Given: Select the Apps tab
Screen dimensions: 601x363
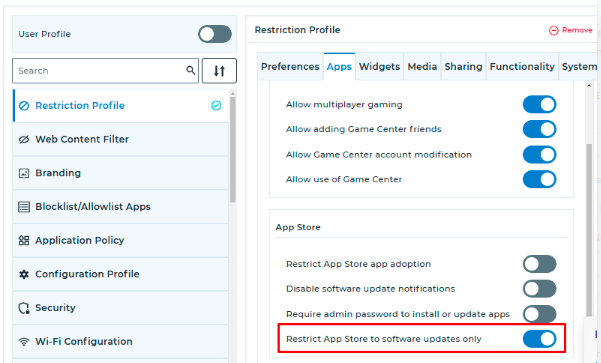Looking at the screenshot, I should pyautogui.click(x=339, y=67).
